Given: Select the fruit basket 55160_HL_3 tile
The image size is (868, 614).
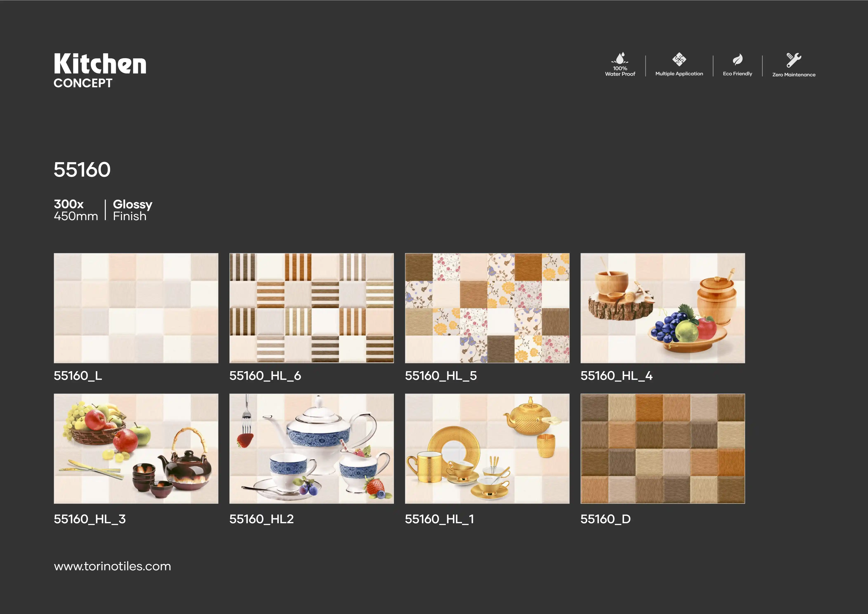Looking at the screenshot, I should point(136,448).
